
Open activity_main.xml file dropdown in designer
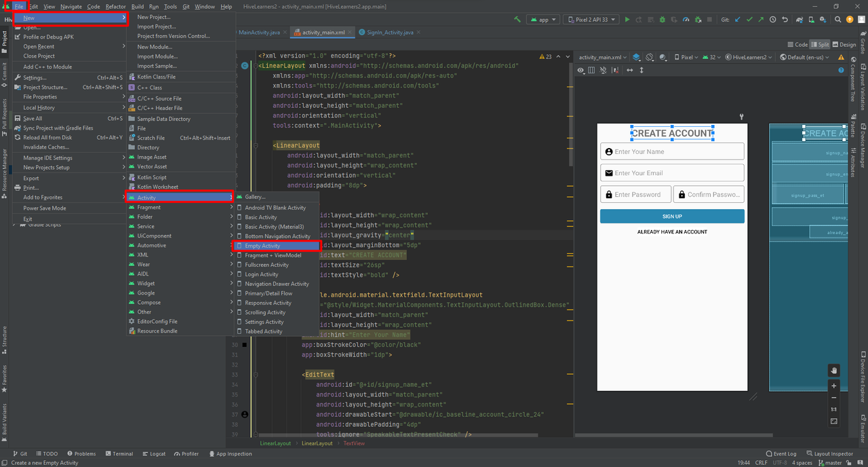(602, 57)
